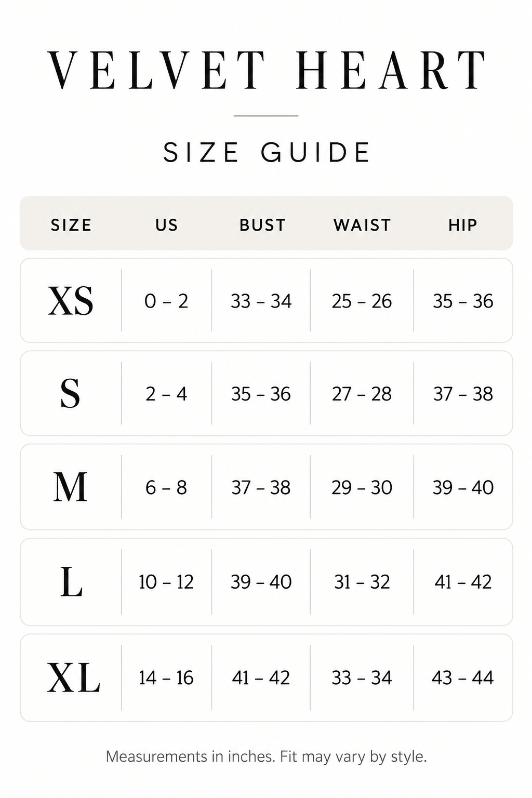Click the 25 – 26 waist measurement
This screenshot has width=532, height=798.
coord(362,301)
